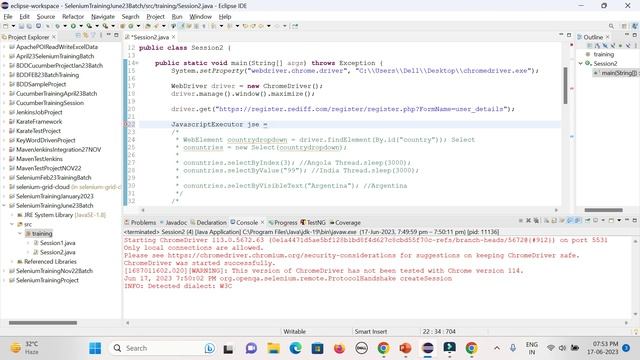The height and width of the screenshot is (360, 640).
Task: Toggle Pin Console in the Console toolbar
Action: pyautogui.click(x=587, y=220)
